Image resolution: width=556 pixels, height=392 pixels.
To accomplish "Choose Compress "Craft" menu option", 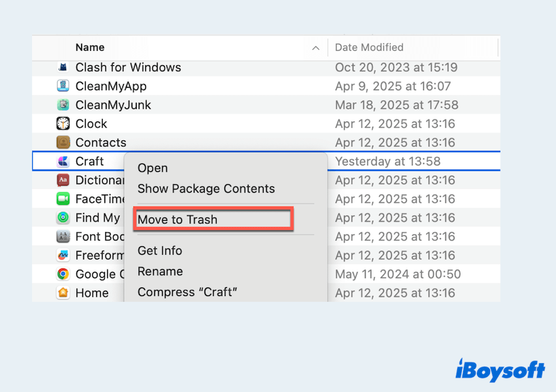I will [187, 292].
